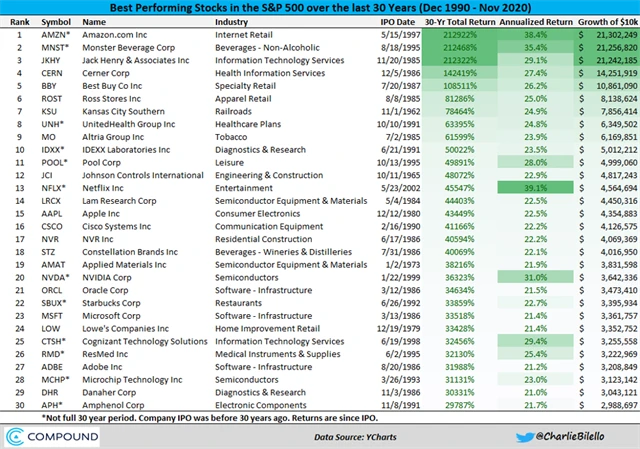Click the Constellation Brands Inc cell
This screenshot has width=640, height=449.
[130, 252]
